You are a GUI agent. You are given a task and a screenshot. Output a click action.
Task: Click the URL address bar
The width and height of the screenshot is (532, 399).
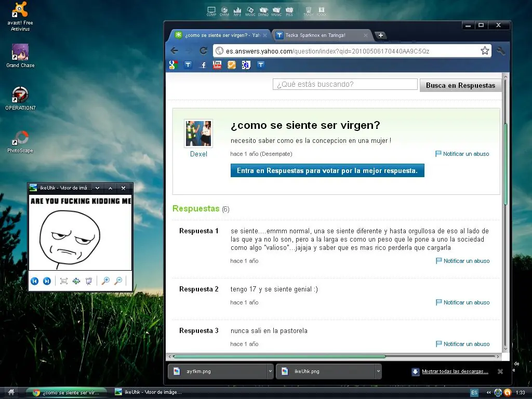coord(352,51)
